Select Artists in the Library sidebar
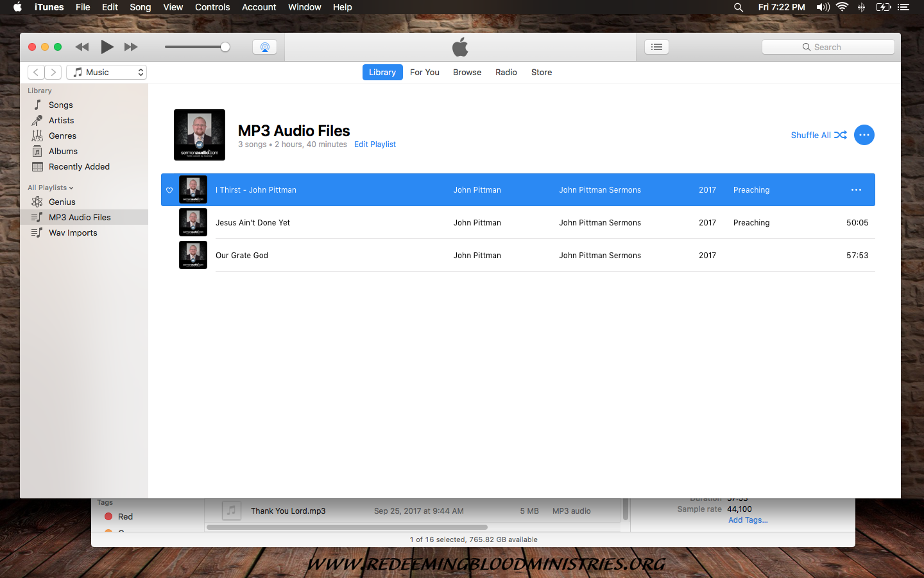This screenshot has width=924, height=578. pos(84,121)
